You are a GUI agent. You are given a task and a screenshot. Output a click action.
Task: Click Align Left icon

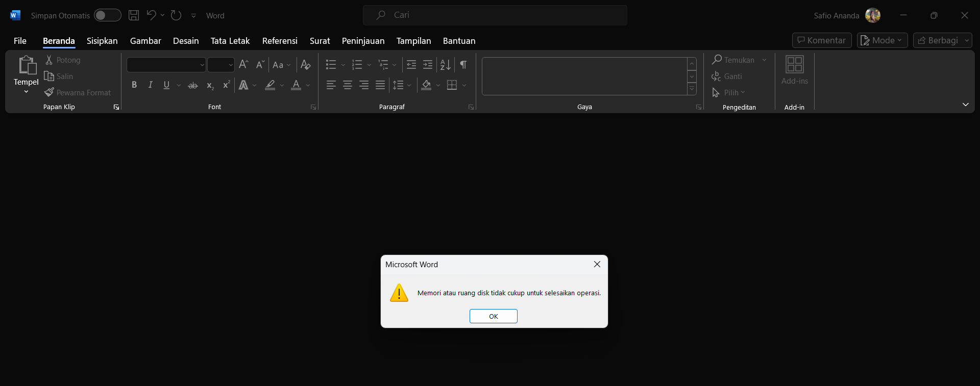(x=331, y=85)
